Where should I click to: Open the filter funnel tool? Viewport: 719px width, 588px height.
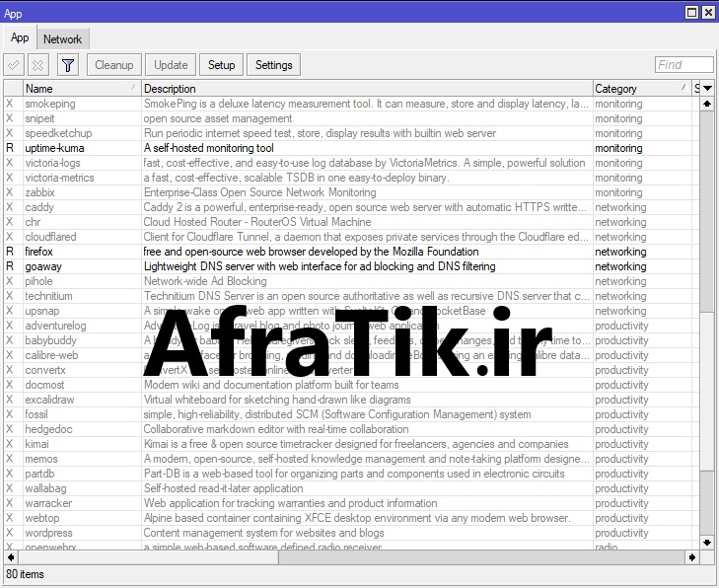click(x=68, y=65)
